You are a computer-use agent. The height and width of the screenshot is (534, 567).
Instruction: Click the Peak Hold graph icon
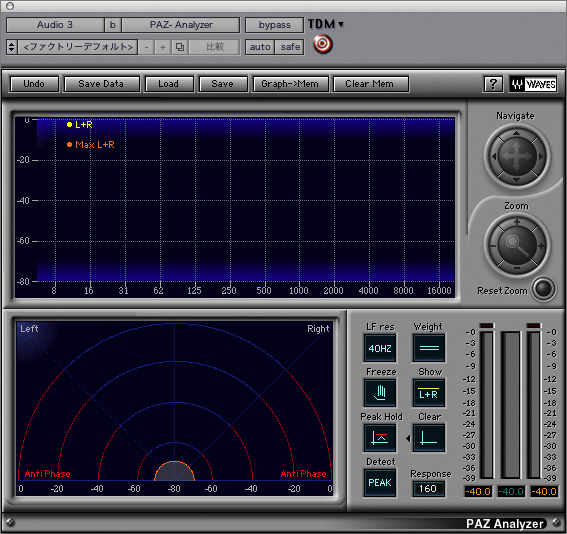(380, 438)
